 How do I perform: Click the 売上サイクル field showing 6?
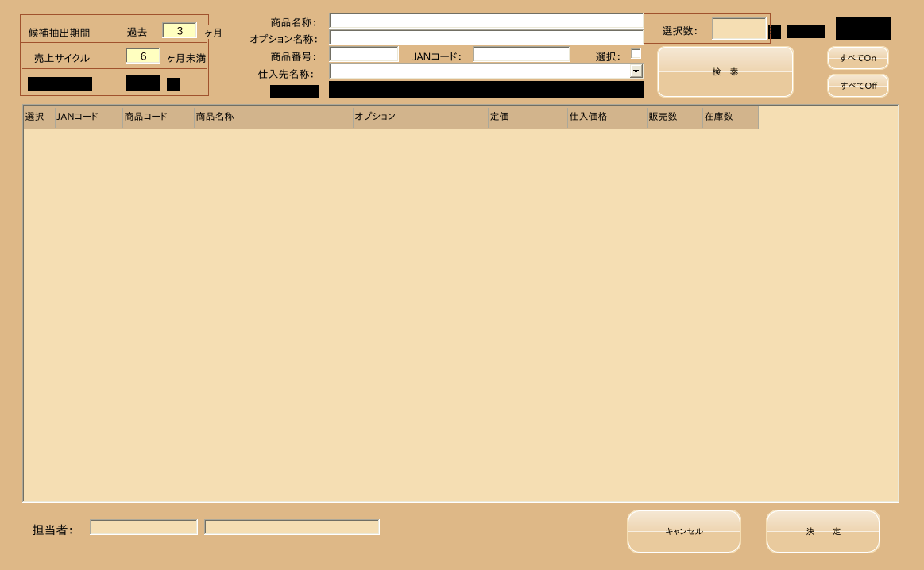point(142,56)
